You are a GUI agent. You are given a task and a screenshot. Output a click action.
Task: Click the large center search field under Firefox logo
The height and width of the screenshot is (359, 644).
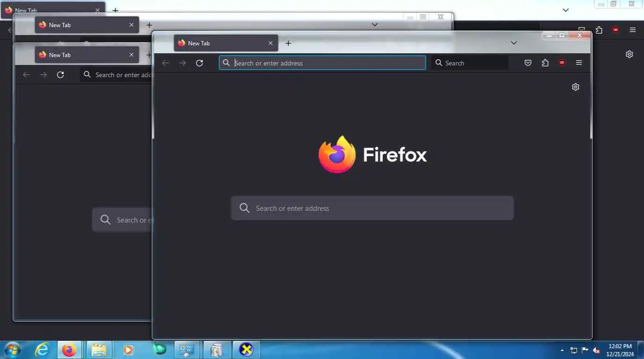pyautogui.click(x=372, y=208)
